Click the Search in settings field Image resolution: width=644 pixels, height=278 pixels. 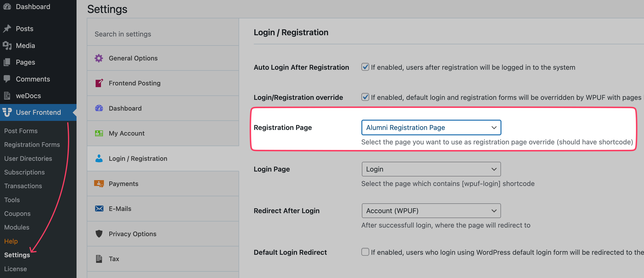(x=163, y=34)
